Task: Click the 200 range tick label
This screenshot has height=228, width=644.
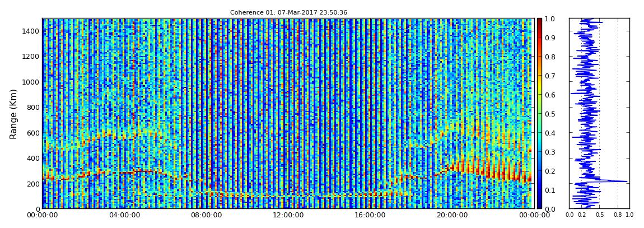Action: (x=33, y=184)
